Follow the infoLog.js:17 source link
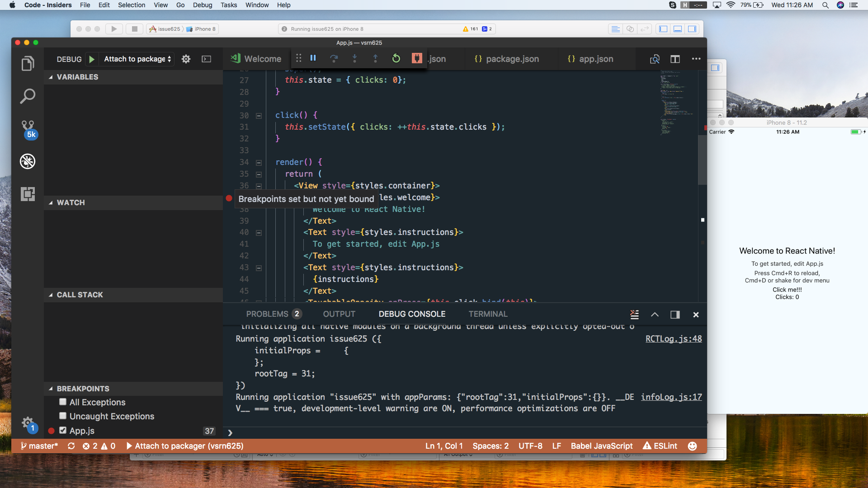This screenshot has width=868, height=488. [671, 397]
